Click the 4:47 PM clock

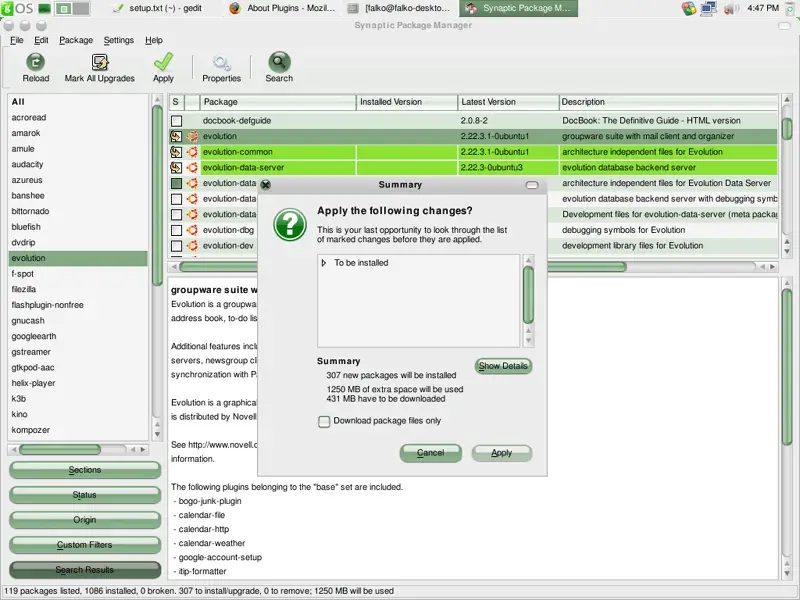pos(763,8)
